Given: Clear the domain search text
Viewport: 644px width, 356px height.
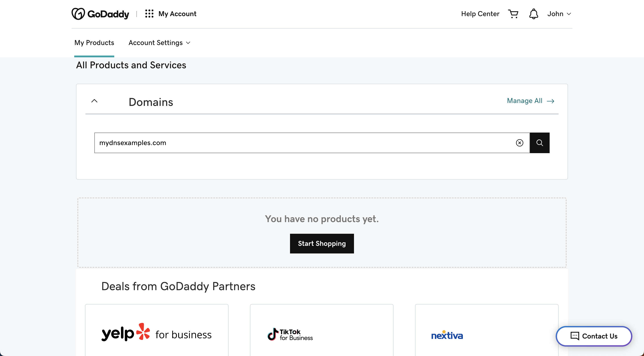Looking at the screenshot, I should (519, 143).
